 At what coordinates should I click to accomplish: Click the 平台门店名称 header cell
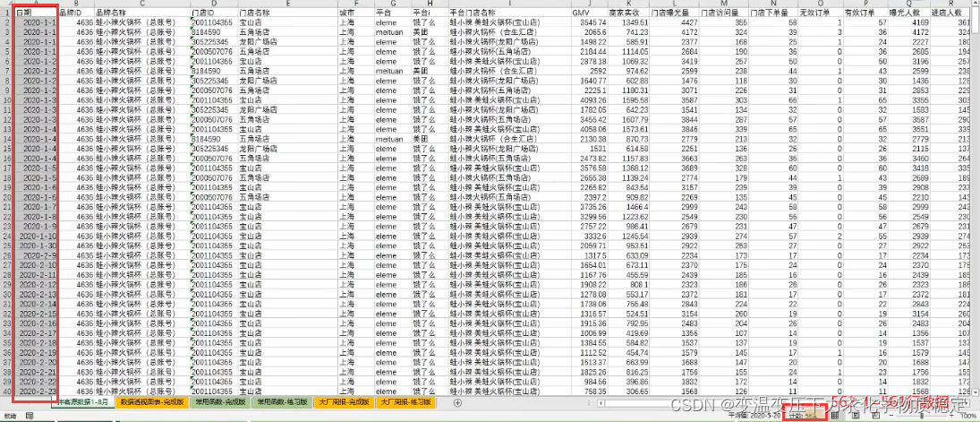(x=509, y=12)
